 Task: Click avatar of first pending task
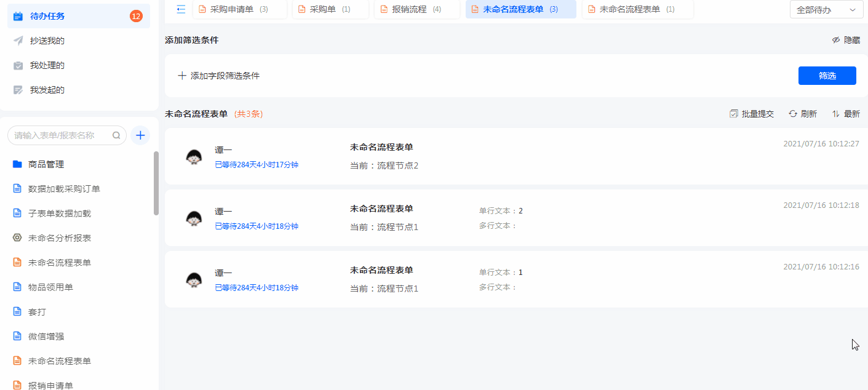click(x=194, y=156)
